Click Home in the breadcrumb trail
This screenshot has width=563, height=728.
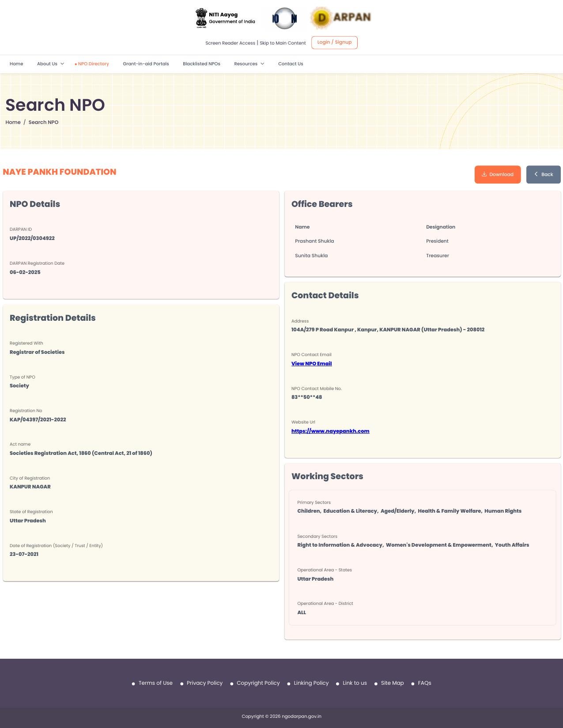[x=13, y=122]
